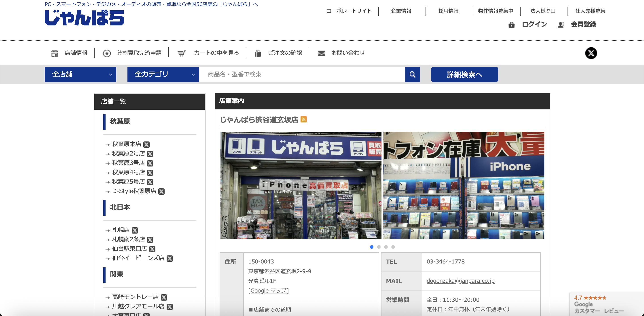Open 札幌店 store link
Image resolution: width=644 pixels, height=316 pixels.
(121, 230)
